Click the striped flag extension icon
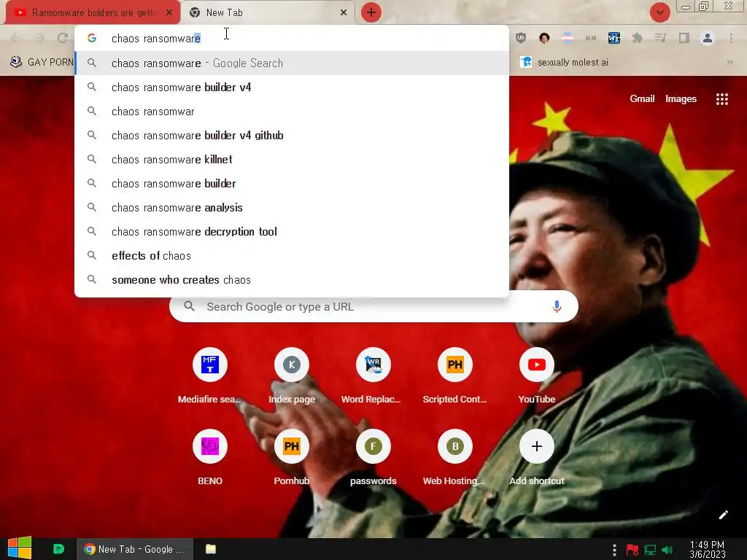747x560 pixels. pyautogui.click(x=568, y=38)
